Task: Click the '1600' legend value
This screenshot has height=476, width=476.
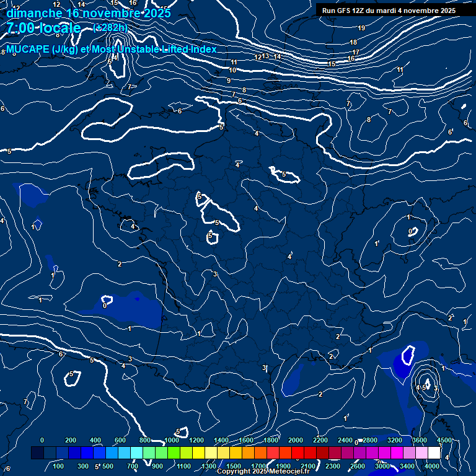Action: (x=246, y=440)
